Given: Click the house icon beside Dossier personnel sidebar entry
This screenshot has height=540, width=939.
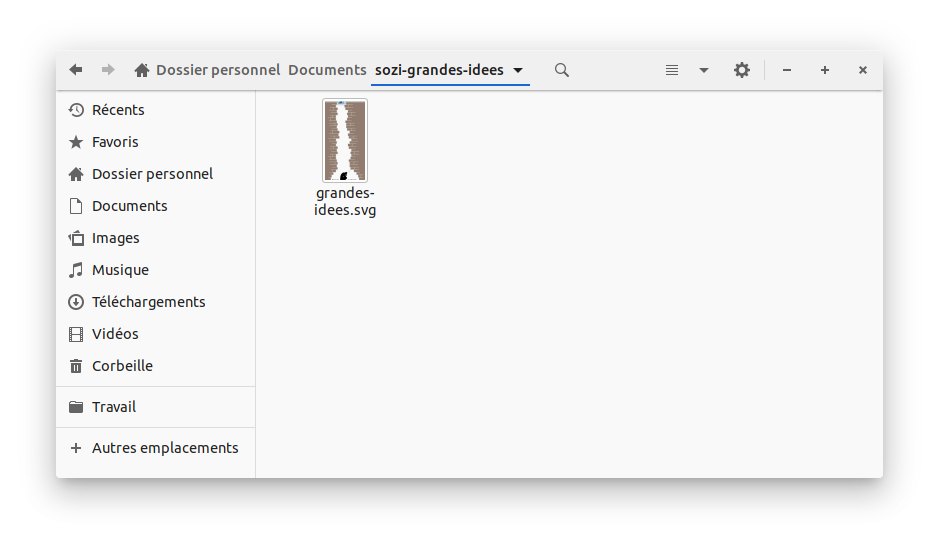Looking at the screenshot, I should [76, 174].
